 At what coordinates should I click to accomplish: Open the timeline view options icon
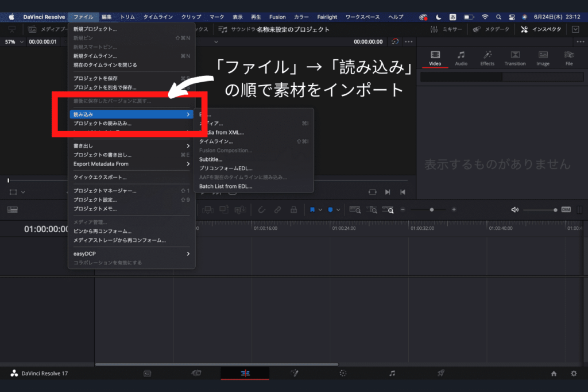(13, 210)
